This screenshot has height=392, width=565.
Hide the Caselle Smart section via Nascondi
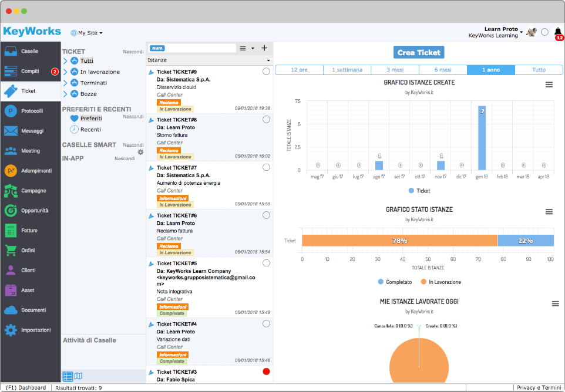coord(133,145)
